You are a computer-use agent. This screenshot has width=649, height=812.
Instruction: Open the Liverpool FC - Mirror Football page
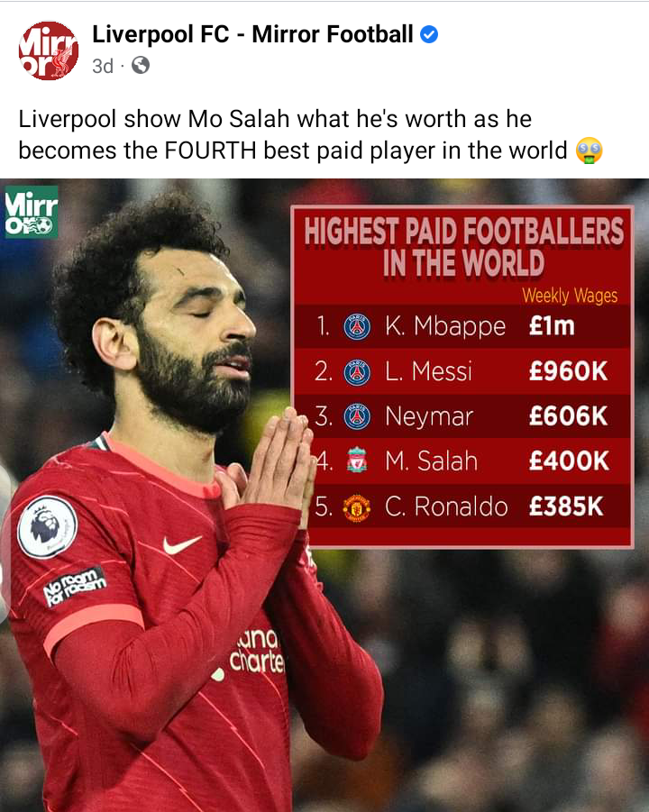point(252,34)
